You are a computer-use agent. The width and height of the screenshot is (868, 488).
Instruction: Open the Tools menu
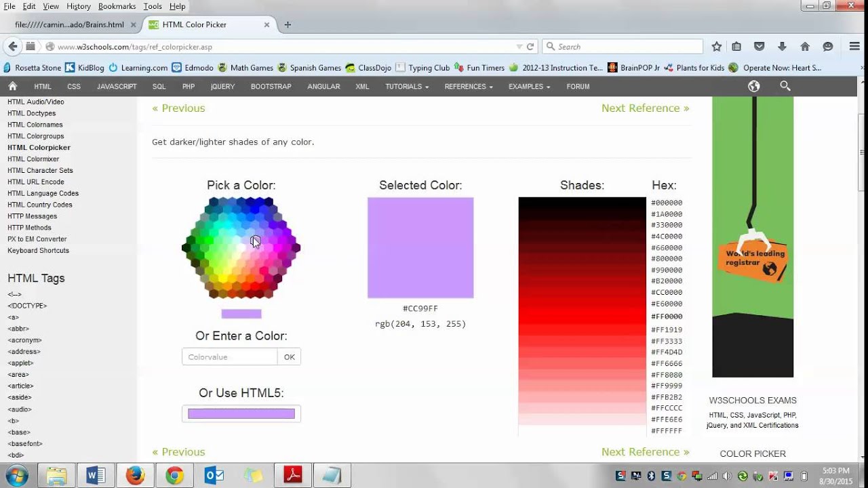153,6
